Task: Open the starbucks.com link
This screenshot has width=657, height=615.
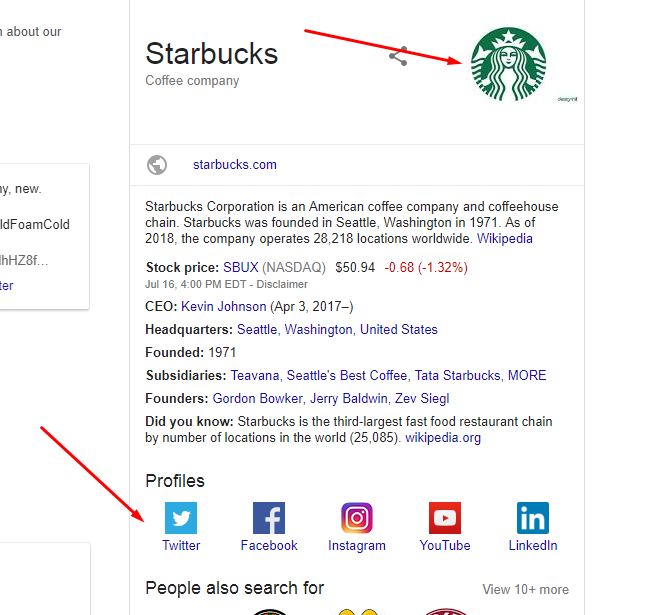Action: coord(235,165)
